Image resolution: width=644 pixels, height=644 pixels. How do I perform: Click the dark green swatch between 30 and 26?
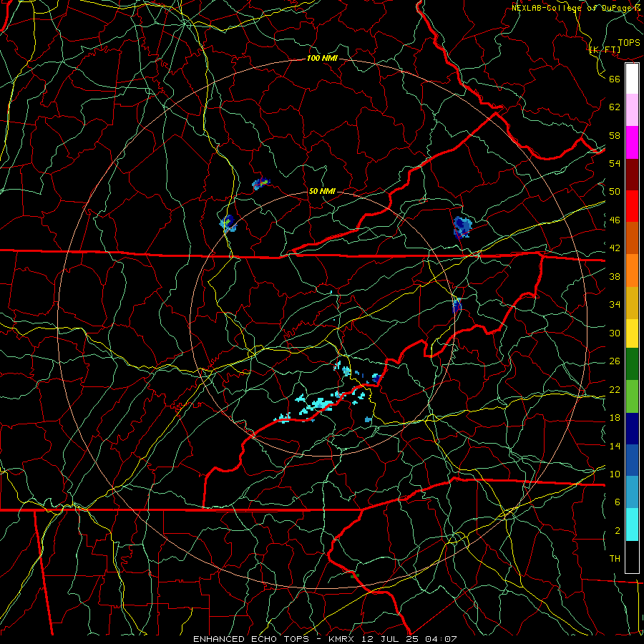click(632, 364)
